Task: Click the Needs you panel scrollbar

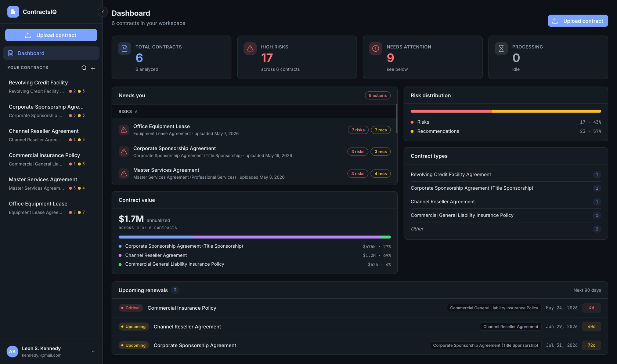Action: tap(396, 119)
